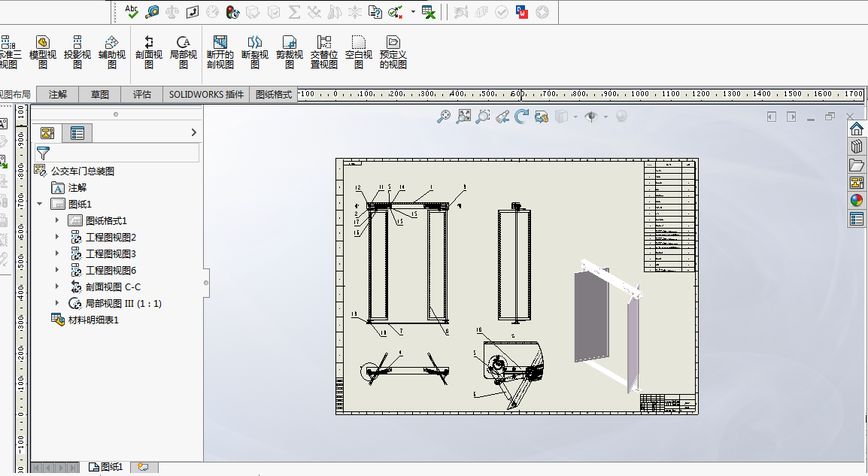The height and width of the screenshot is (476, 868).
Task: Select 材料明细表1 in the tree
Action: tap(93, 320)
